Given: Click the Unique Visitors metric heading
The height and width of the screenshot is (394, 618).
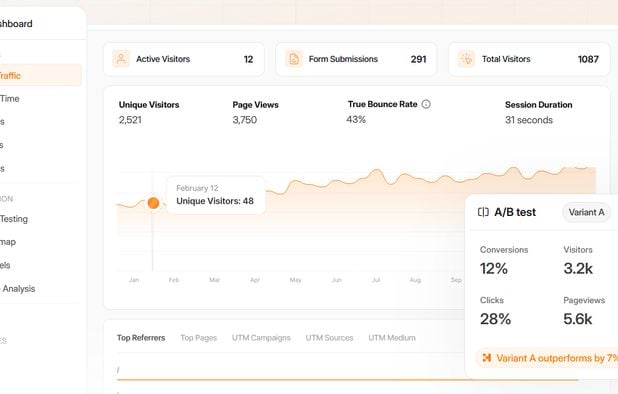Looking at the screenshot, I should 149,105.
